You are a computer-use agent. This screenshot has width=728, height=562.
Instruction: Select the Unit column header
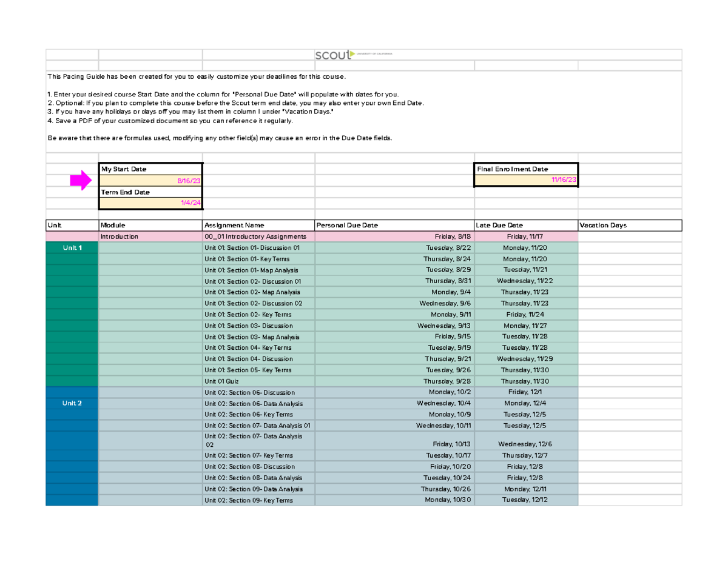tap(72, 226)
